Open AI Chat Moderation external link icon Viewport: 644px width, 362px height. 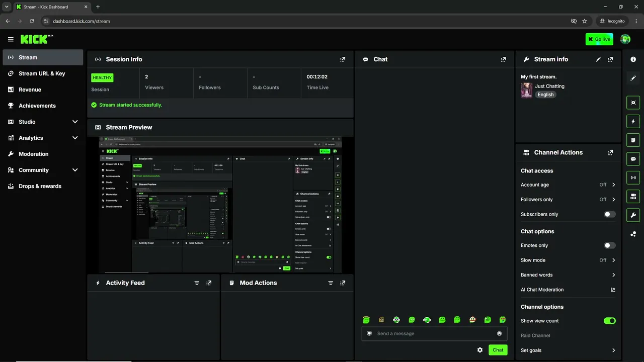pyautogui.click(x=613, y=290)
